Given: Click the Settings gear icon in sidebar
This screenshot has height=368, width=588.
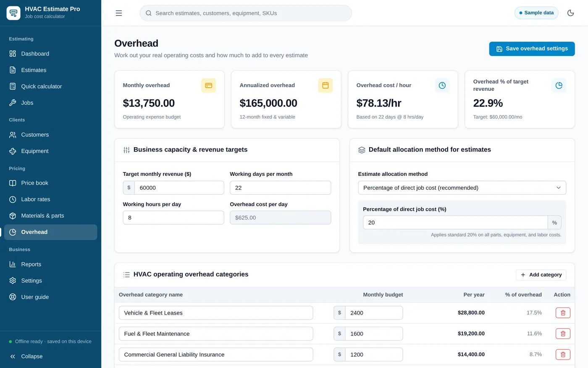Looking at the screenshot, I should (x=13, y=281).
